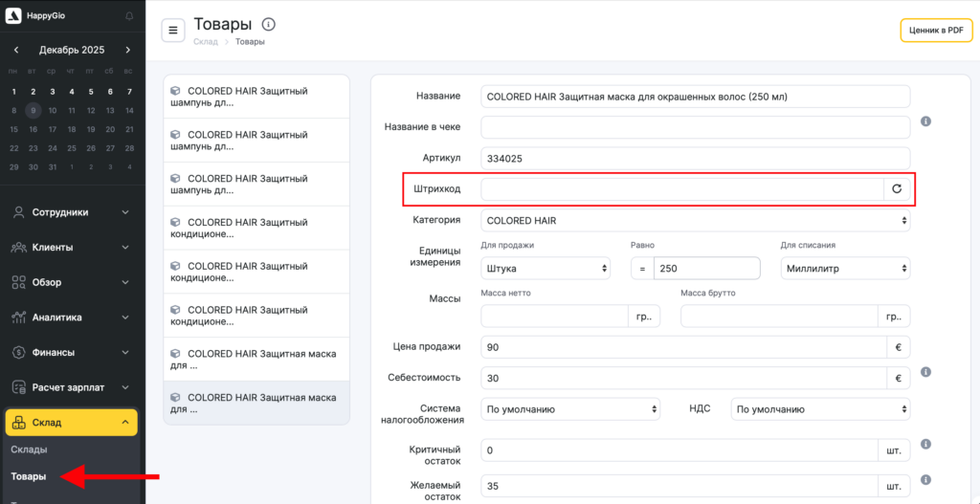This screenshot has width=980, height=504.
Task: Open the Система налогообложения dropdown
Action: coord(570,409)
